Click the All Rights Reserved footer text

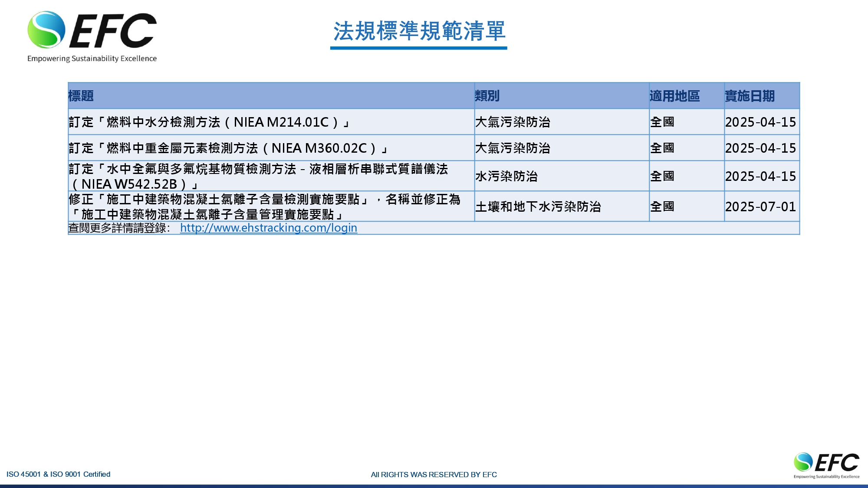coord(434,475)
